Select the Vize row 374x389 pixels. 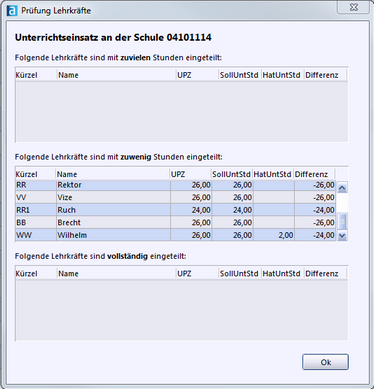[x=176, y=197]
